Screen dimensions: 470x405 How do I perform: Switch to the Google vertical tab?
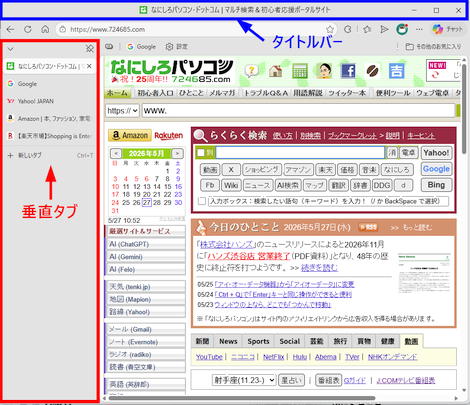click(x=49, y=84)
